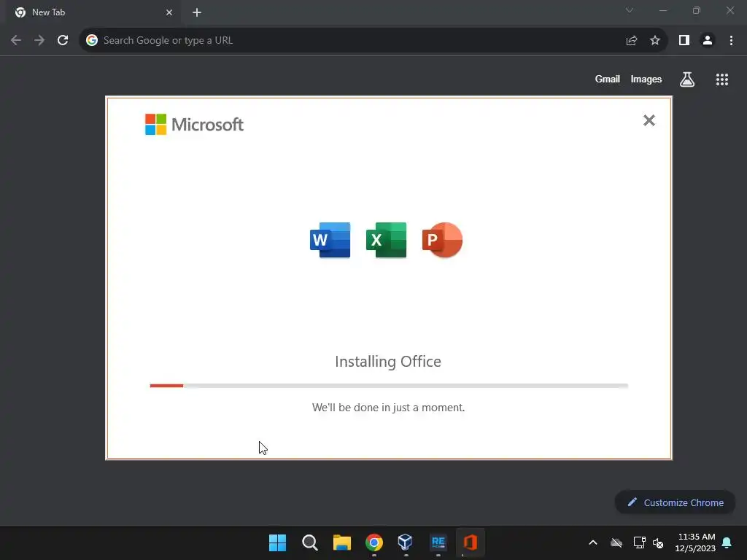Open the Gmail link
The height and width of the screenshot is (560, 747).
pyautogui.click(x=608, y=79)
